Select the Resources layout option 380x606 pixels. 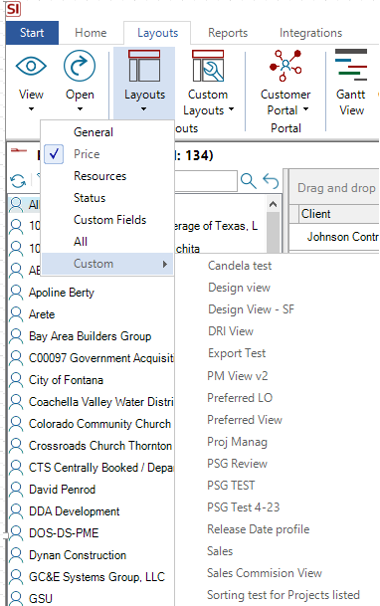click(100, 176)
